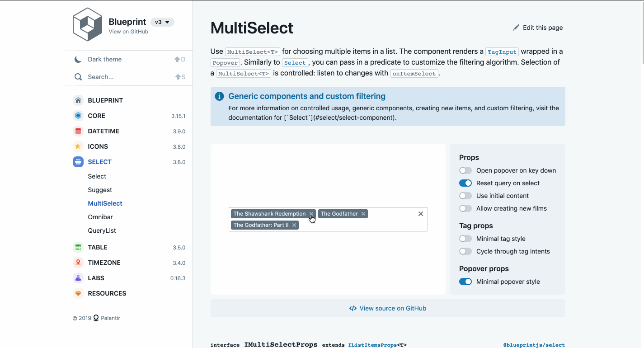Image resolution: width=644 pixels, height=348 pixels.
Task: Click the RESOURCES icon in sidebar
Action: [x=78, y=293]
